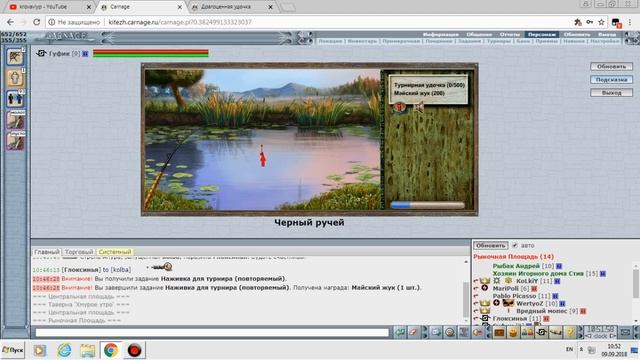Open the Настройки submenu link
640x360 pixels.
point(605,41)
